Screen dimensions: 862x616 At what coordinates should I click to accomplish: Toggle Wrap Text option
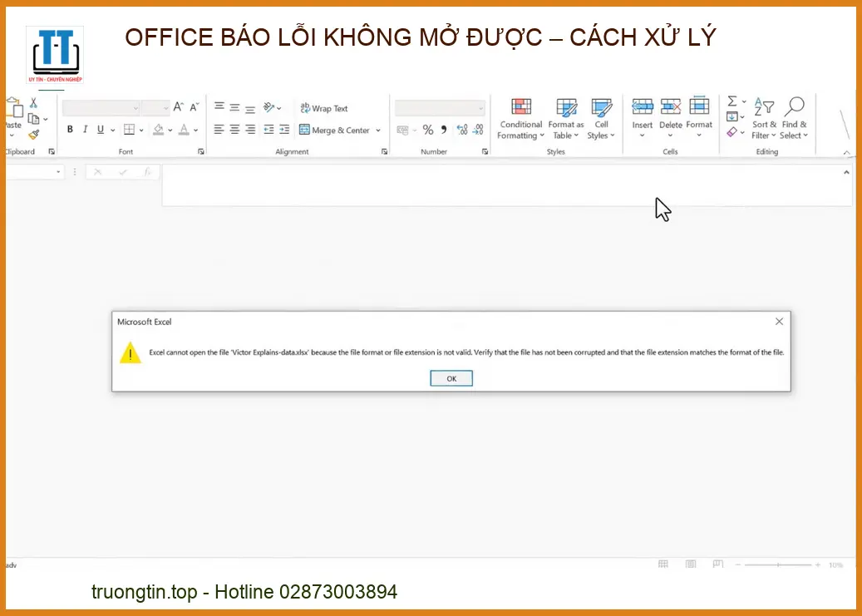[x=324, y=108]
